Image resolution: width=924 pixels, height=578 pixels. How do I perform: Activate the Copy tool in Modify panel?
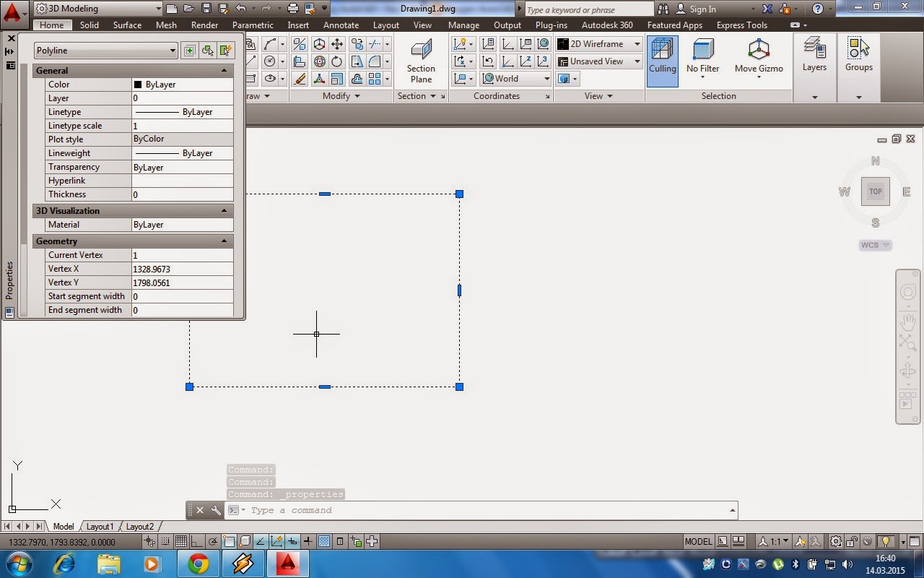pos(357,44)
